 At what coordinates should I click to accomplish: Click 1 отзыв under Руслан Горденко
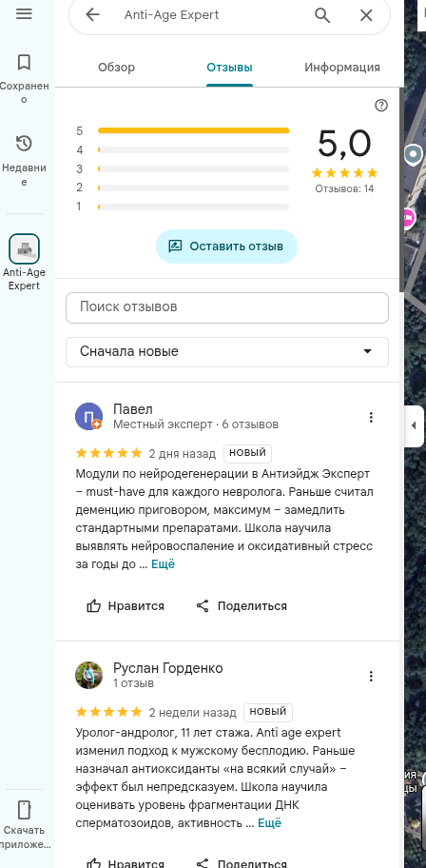pyautogui.click(x=133, y=683)
